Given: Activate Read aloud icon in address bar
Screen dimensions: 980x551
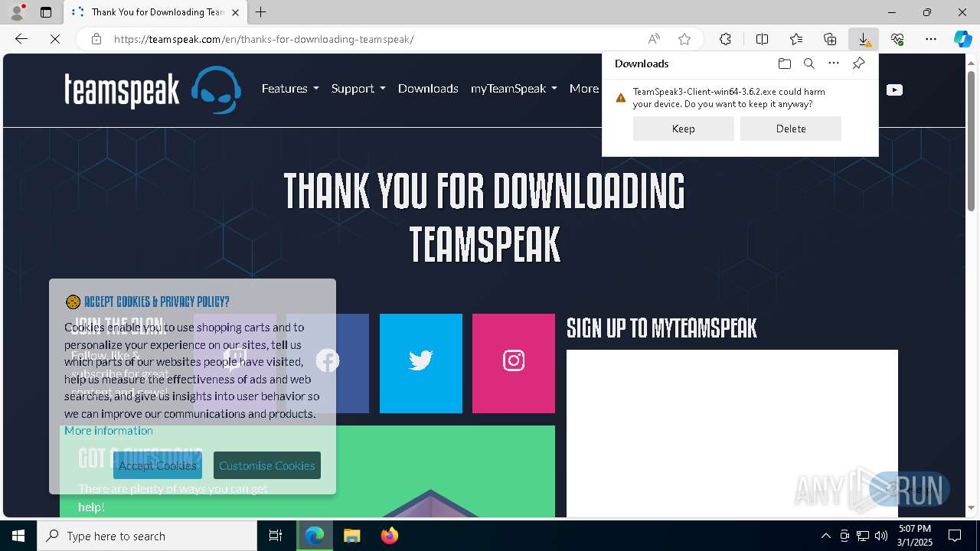Looking at the screenshot, I should [x=654, y=39].
